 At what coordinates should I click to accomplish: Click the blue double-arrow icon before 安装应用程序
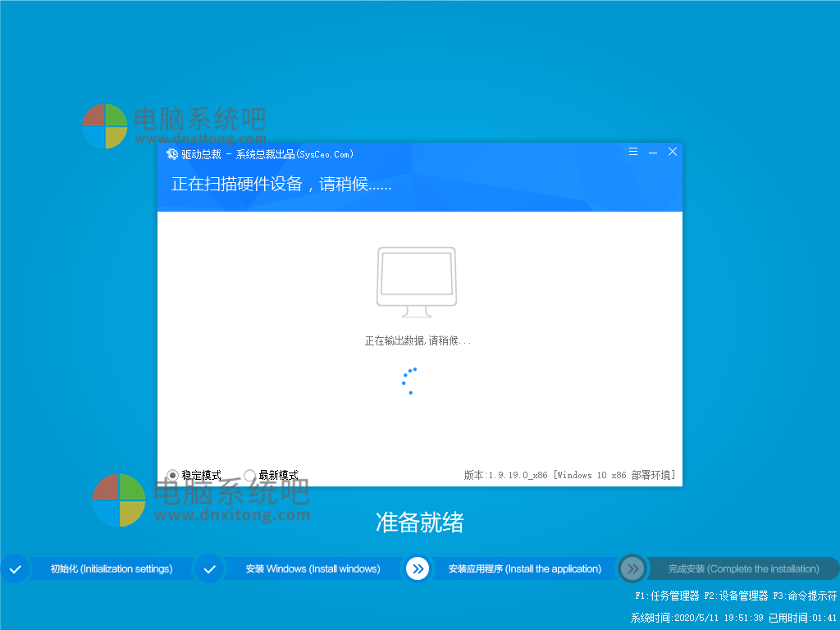tap(418, 568)
